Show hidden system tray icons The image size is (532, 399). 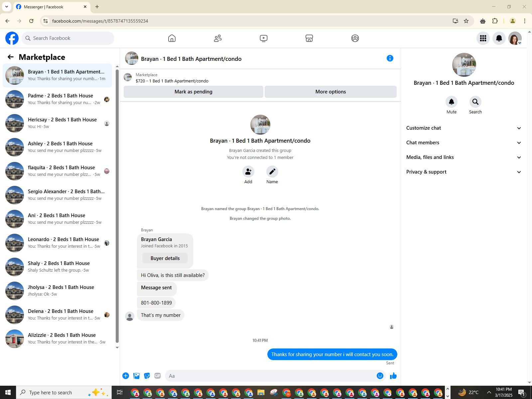point(489,392)
